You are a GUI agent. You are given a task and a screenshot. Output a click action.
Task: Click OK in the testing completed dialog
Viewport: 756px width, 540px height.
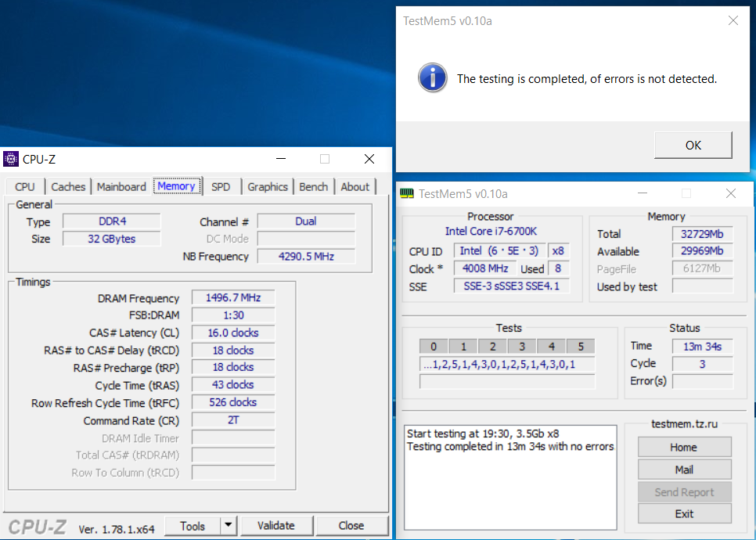pyautogui.click(x=693, y=145)
